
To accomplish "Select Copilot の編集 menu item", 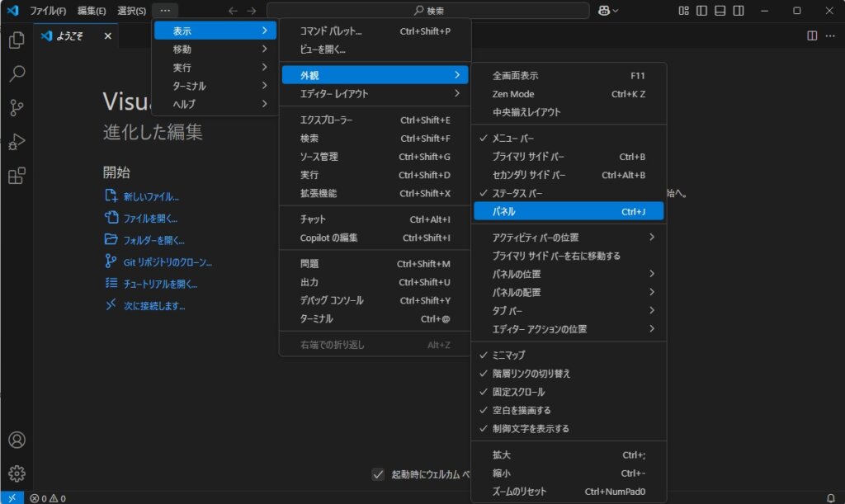I will click(375, 238).
